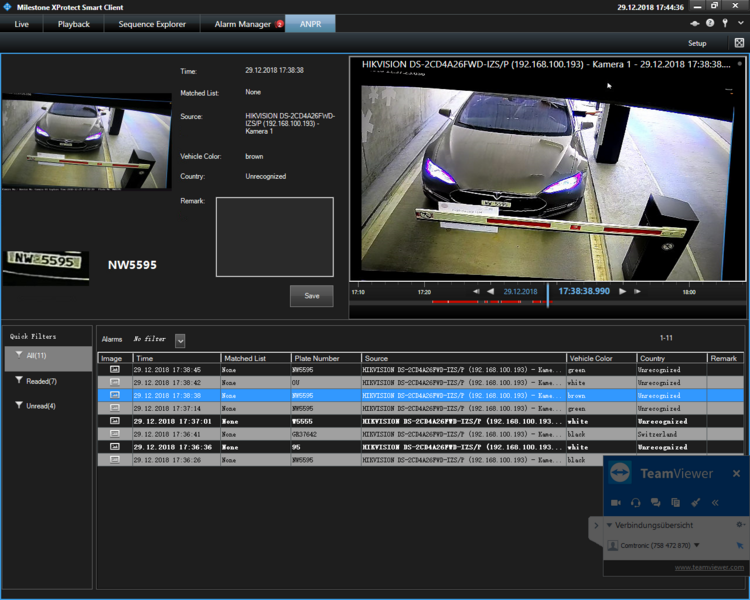The height and width of the screenshot is (600, 750).
Task: Click the key icon in top bar
Action: click(725, 23)
